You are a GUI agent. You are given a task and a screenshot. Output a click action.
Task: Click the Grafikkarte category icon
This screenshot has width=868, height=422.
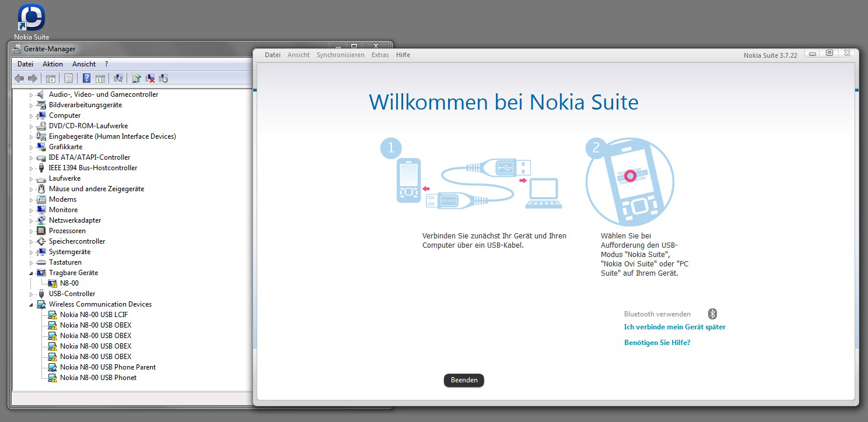point(41,147)
